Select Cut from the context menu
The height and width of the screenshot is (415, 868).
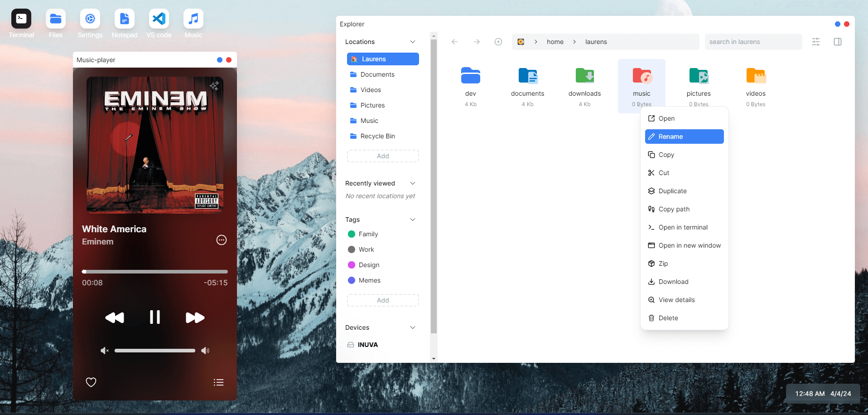(685, 173)
